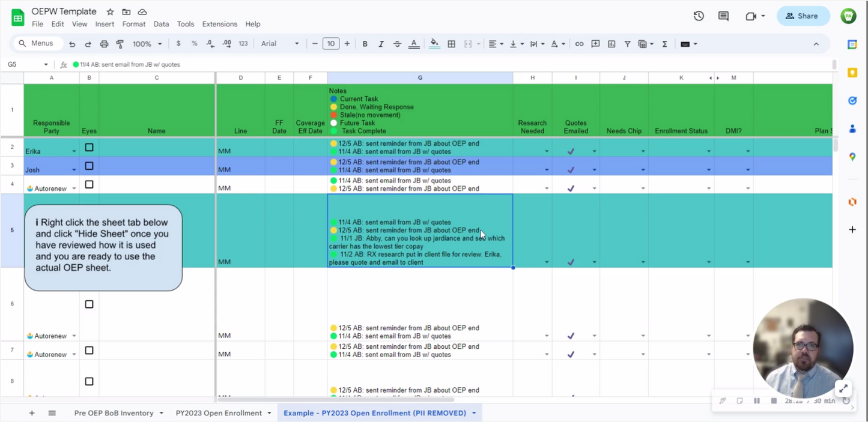Screen dimensions: 868x422
Task: Click the insert link icon
Action: pyautogui.click(x=579, y=44)
